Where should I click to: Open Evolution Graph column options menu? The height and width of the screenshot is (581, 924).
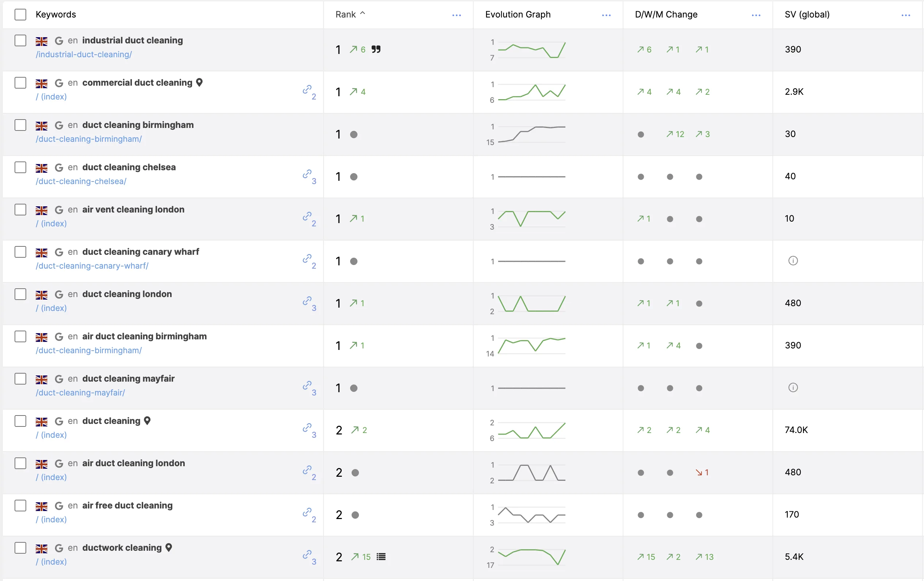pos(606,15)
